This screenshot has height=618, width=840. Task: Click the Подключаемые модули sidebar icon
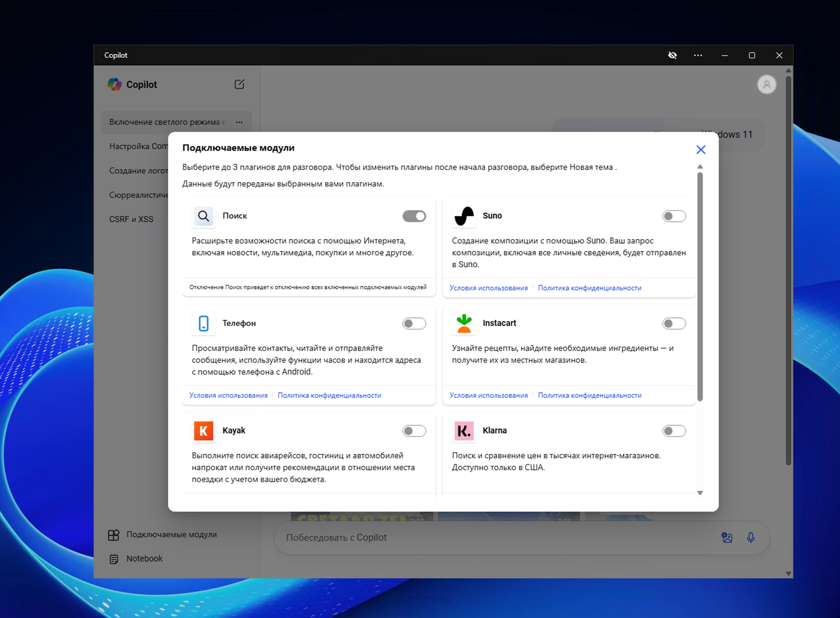114,535
